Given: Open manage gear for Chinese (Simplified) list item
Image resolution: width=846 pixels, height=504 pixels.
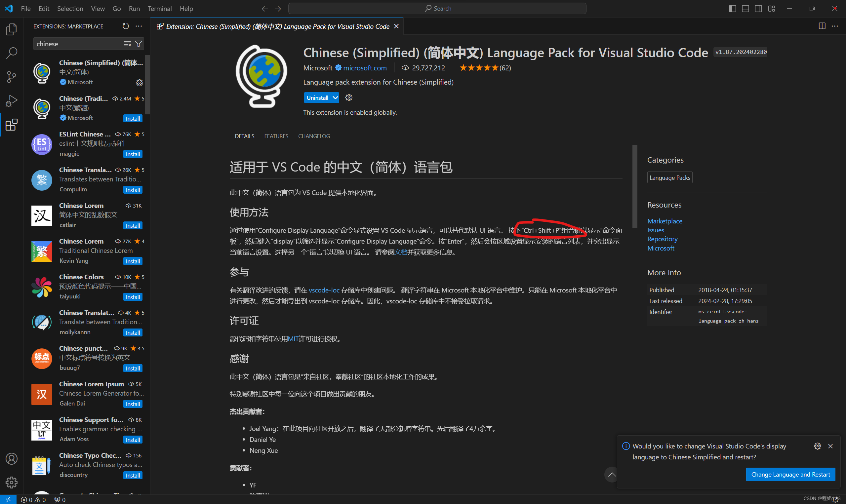Looking at the screenshot, I should 139,83.
